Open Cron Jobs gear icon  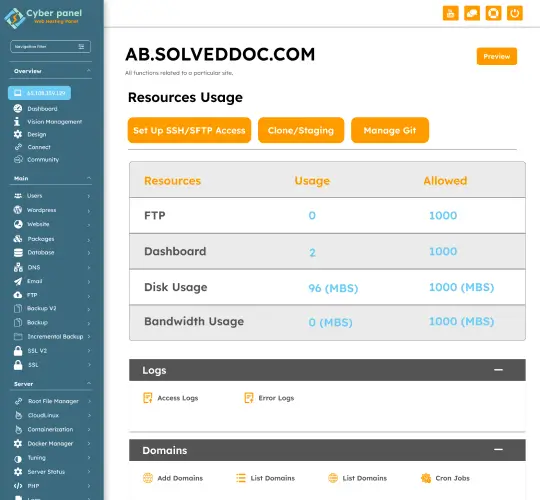426,478
